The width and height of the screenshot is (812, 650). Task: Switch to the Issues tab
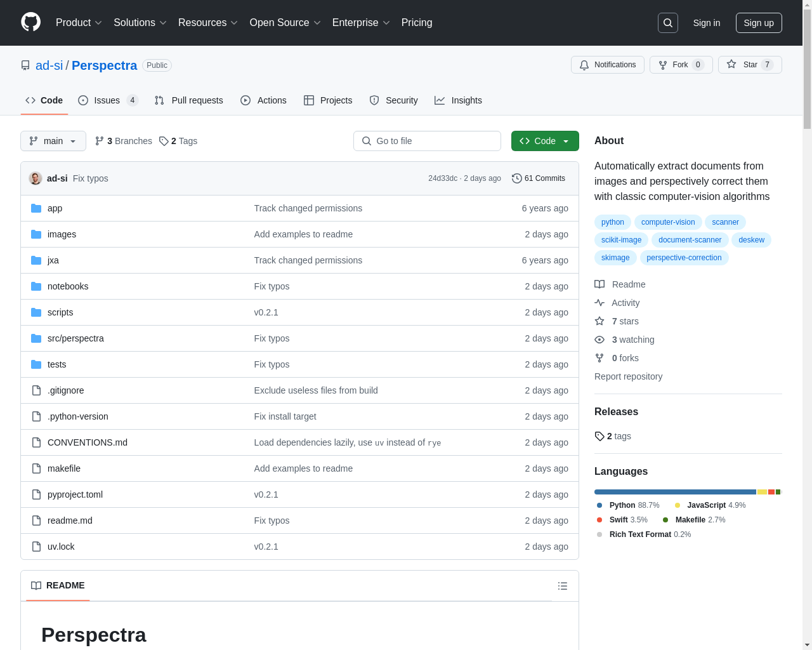tap(108, 100)
